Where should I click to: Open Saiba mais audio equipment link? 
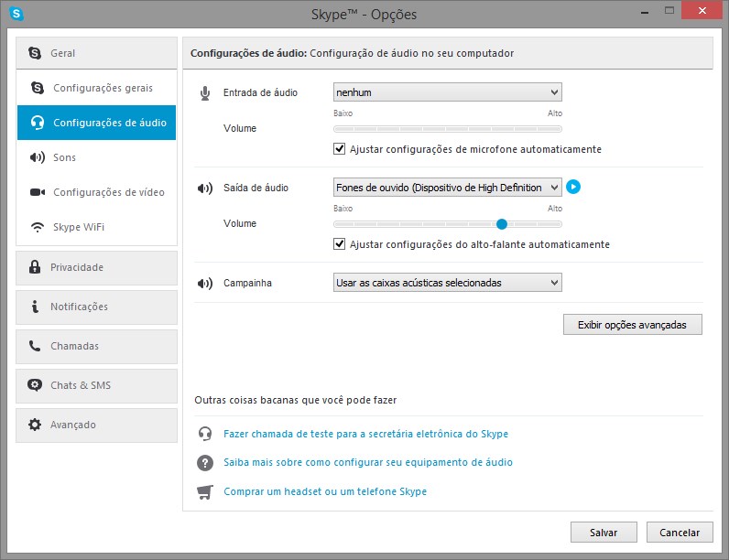pos(368,462)
